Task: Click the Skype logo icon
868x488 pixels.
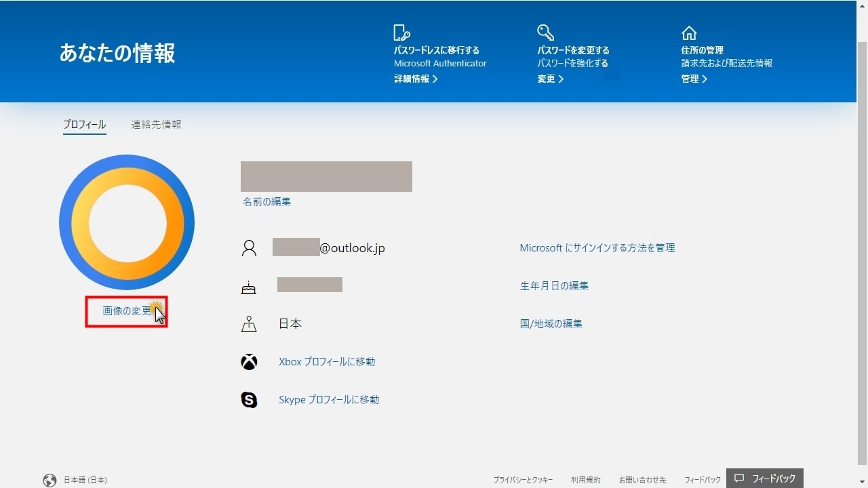Action: [x=249, y=400]
